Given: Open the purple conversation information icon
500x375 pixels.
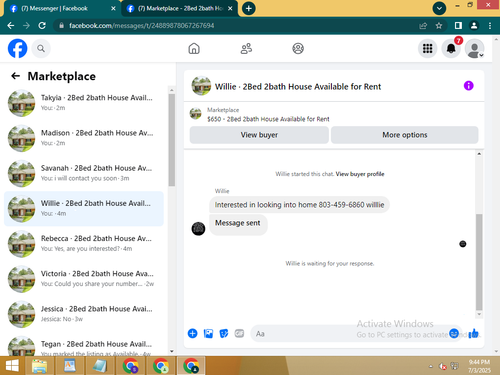Looking at the screenshot, I should pos(468,86).
